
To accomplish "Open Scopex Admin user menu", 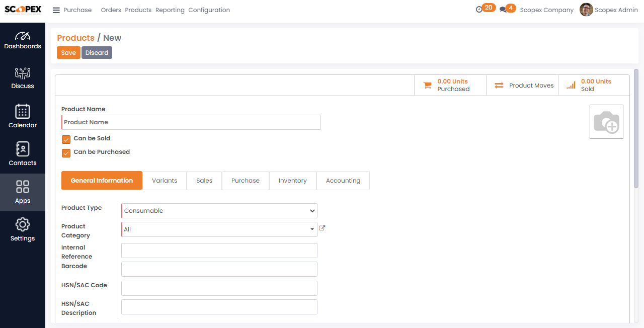I will (609, 10).
